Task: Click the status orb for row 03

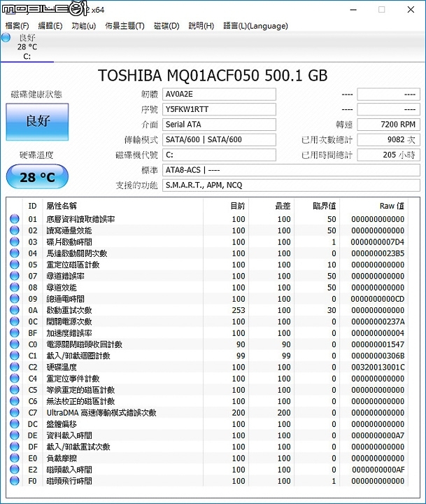Action: click(x=15, y=241)
